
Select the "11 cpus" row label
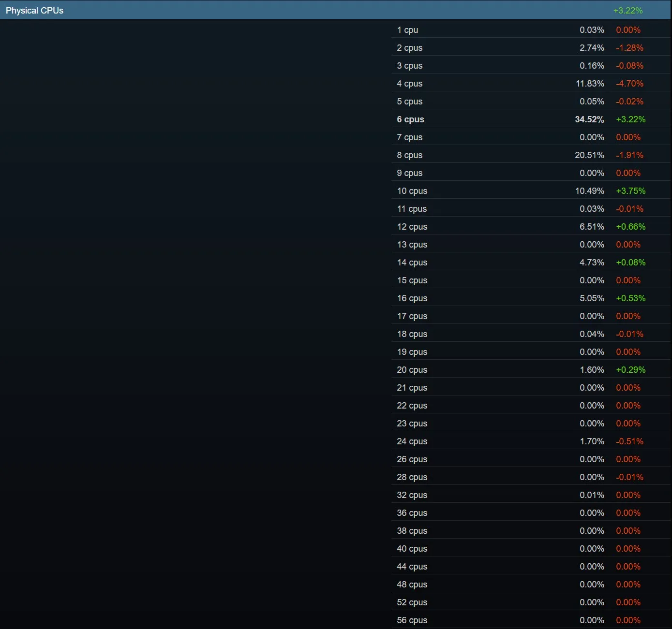click(412, 209)
